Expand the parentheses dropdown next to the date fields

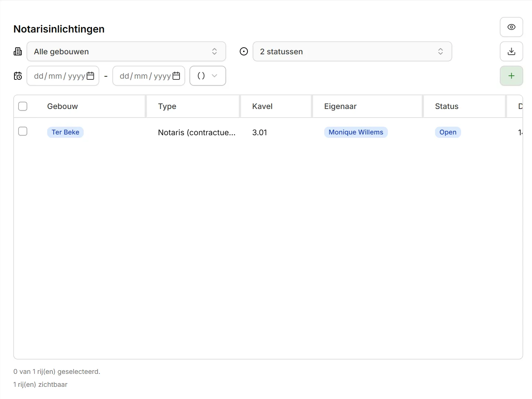coord(208,76)
